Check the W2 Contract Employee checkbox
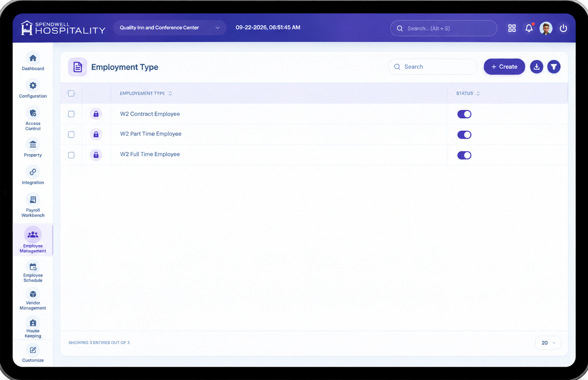Image resolution: width=588 pixels, height=380 pixels. (71, 114)
